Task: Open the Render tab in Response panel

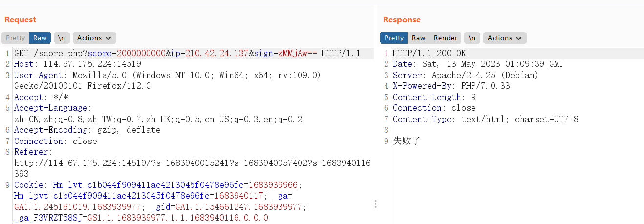Action: 446,38
